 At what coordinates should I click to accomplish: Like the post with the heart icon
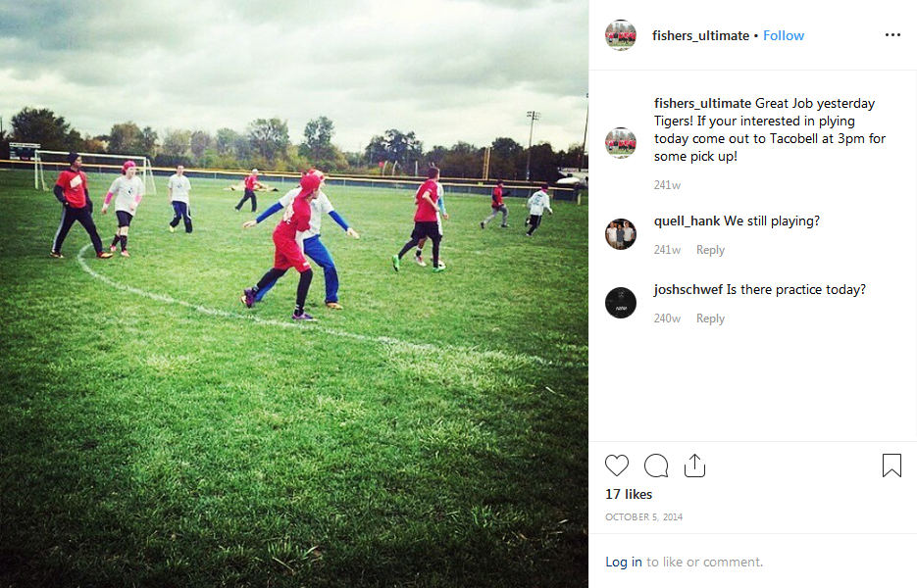[x=617, y=465]
